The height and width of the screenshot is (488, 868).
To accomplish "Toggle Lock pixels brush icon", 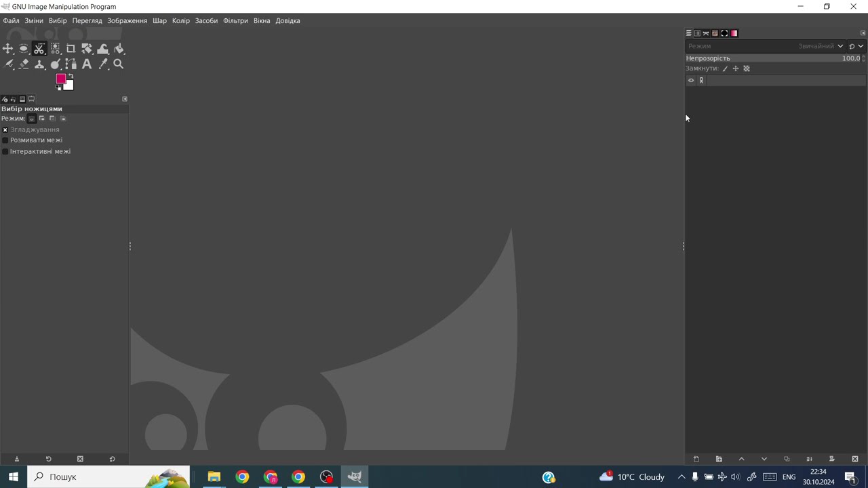I will tap(725, 68).
